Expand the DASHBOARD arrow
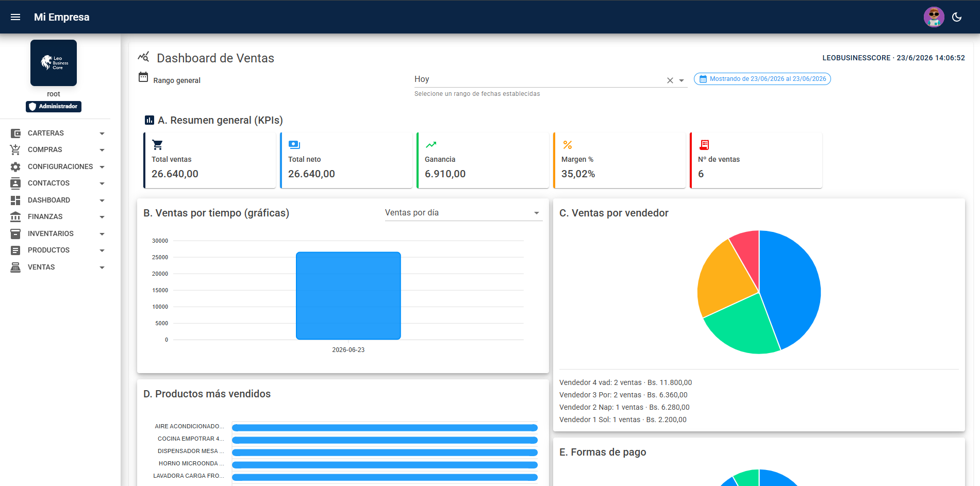 102,200
